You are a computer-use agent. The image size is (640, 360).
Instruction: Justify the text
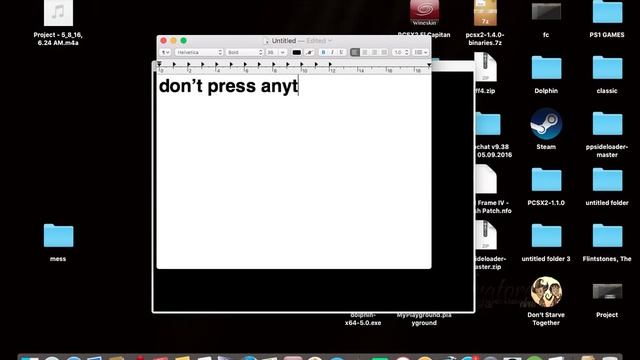[x=384, y=52]
